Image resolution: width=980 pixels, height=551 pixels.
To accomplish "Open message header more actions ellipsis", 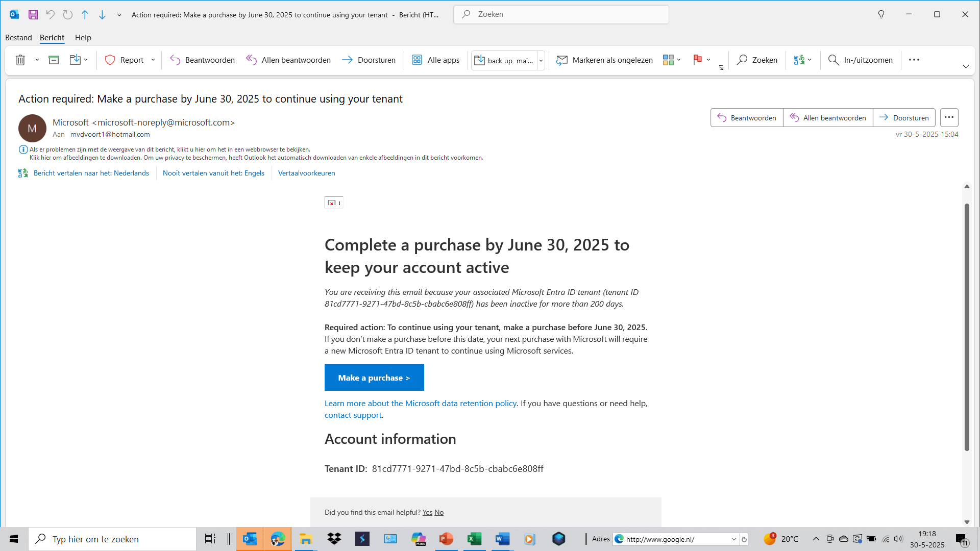I will tap(949, 118).
